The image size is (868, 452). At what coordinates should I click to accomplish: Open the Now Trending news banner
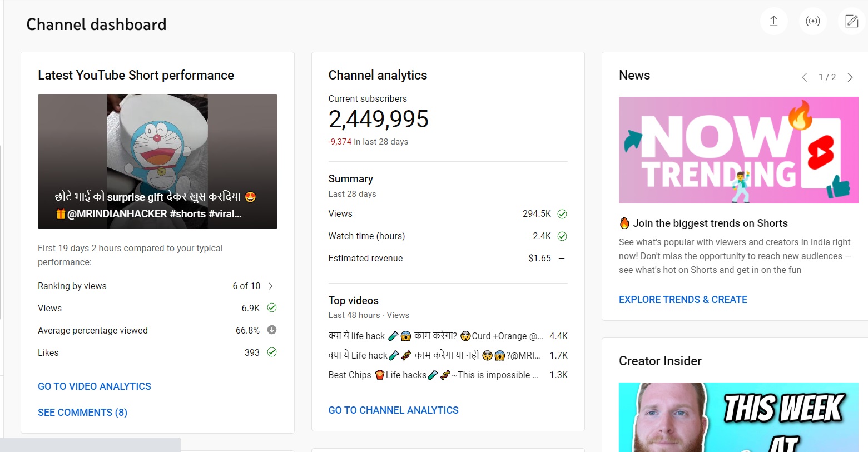click(738, 150)
